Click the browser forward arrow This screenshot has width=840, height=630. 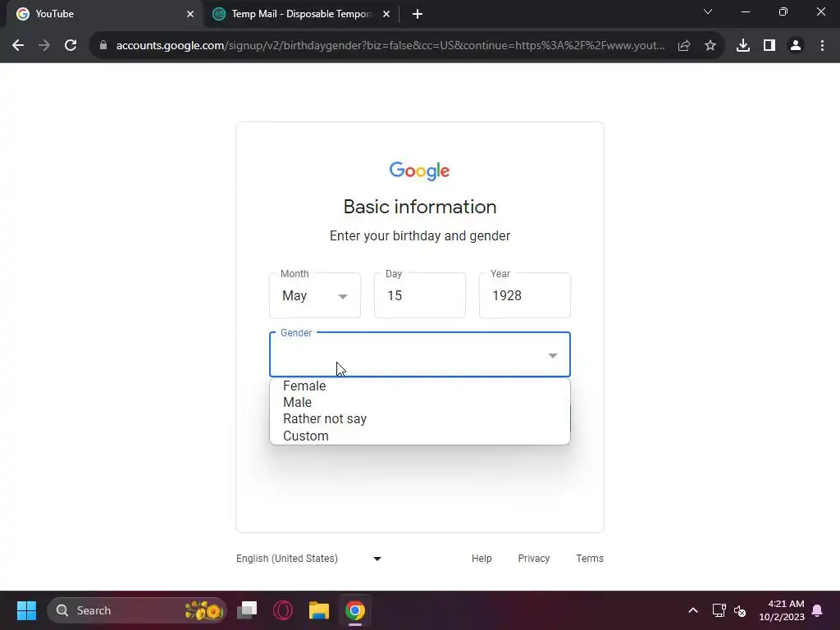pos(44,46)
